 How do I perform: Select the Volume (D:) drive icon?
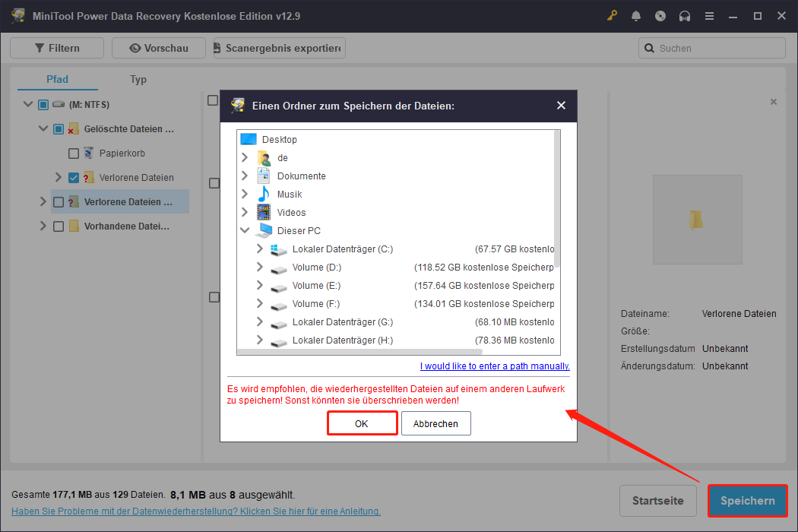(278, 269)
